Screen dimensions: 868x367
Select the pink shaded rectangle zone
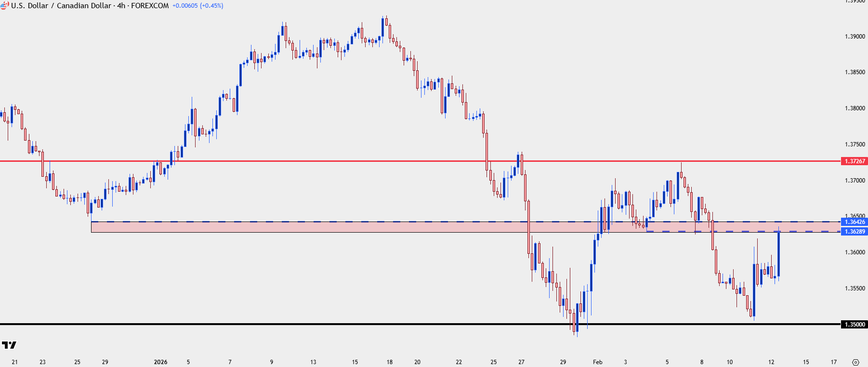point(466,227)
